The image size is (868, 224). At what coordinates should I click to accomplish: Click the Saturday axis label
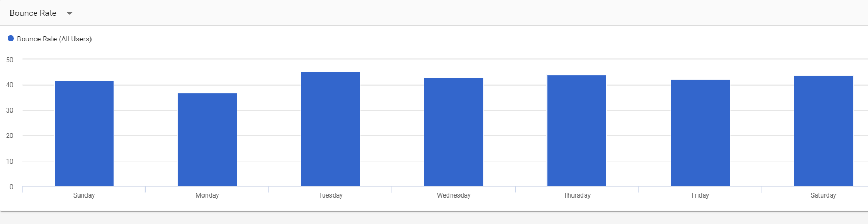coord(823,195)
